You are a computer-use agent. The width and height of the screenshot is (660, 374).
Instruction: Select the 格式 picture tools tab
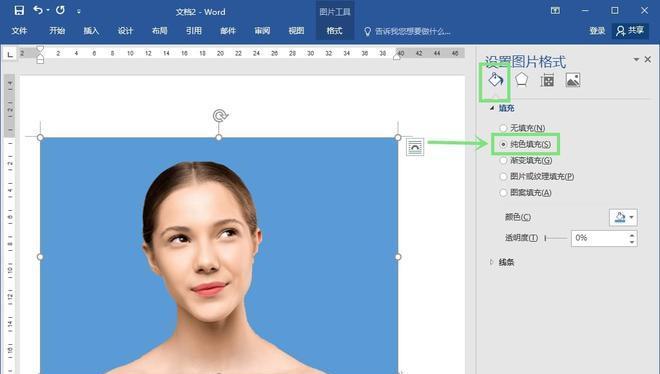click(335, 31)
